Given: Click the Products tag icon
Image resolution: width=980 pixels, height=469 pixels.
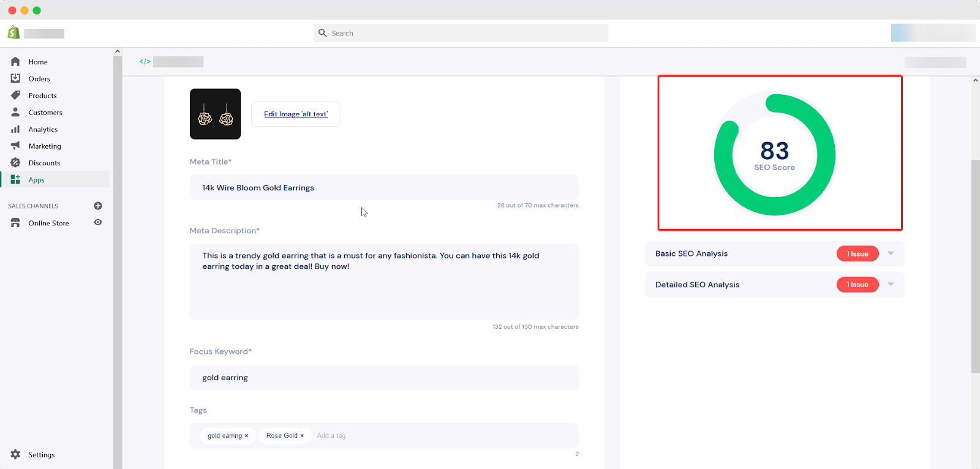Looking at the screenshot, I should tap(15, 96).
